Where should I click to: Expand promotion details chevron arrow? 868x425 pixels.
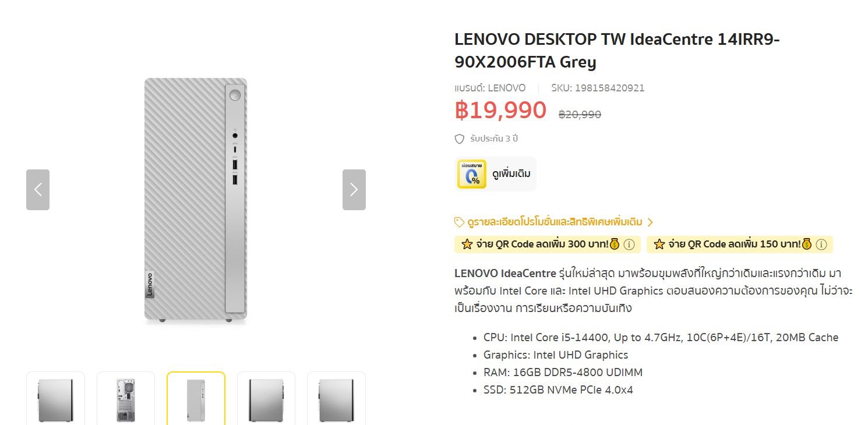(x=650, y=222)
